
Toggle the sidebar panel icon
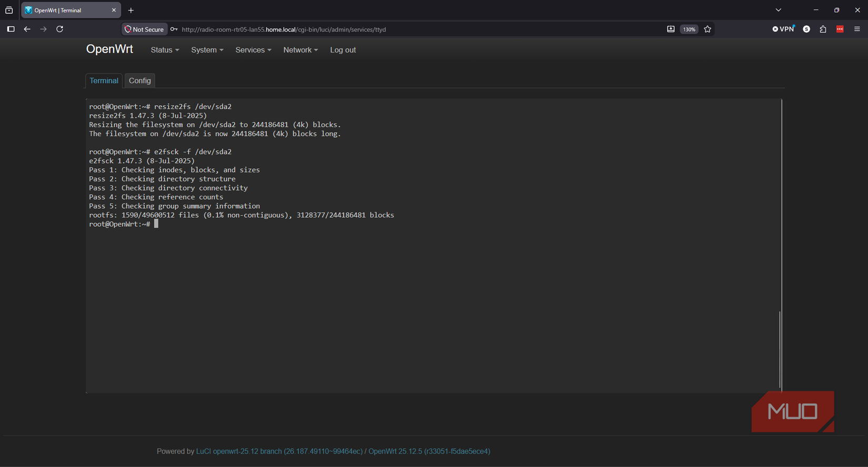[11, 29]
